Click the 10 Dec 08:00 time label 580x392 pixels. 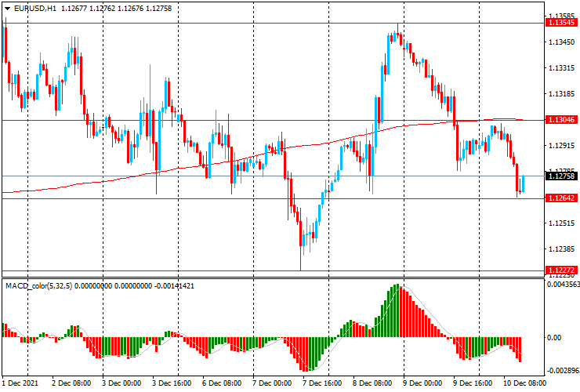(x=523, y=384)
